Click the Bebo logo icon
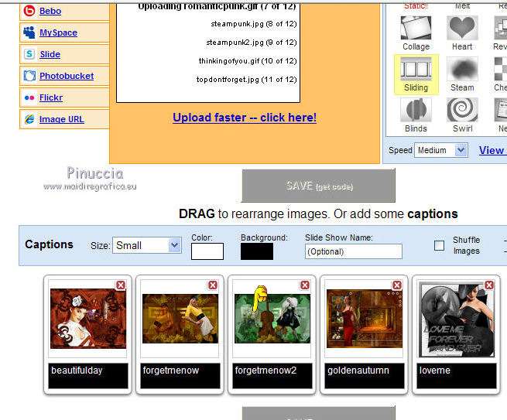Screen dimensions: 507x420 click(29, 11)
